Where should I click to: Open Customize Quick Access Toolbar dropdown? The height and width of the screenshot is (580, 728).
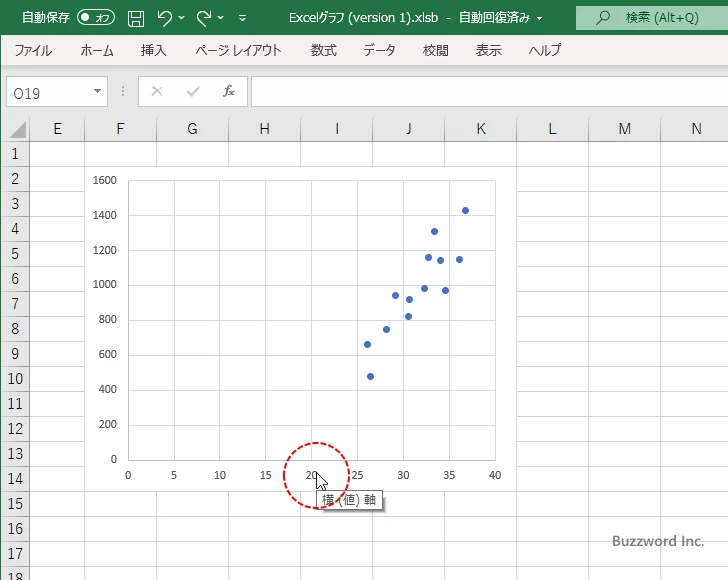tap(242, 18)
